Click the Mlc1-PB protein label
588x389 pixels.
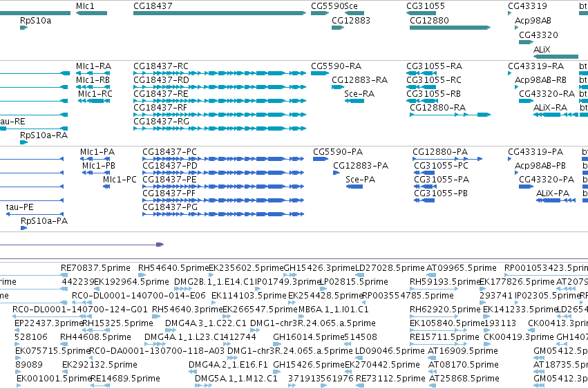[x=99, y=166]
